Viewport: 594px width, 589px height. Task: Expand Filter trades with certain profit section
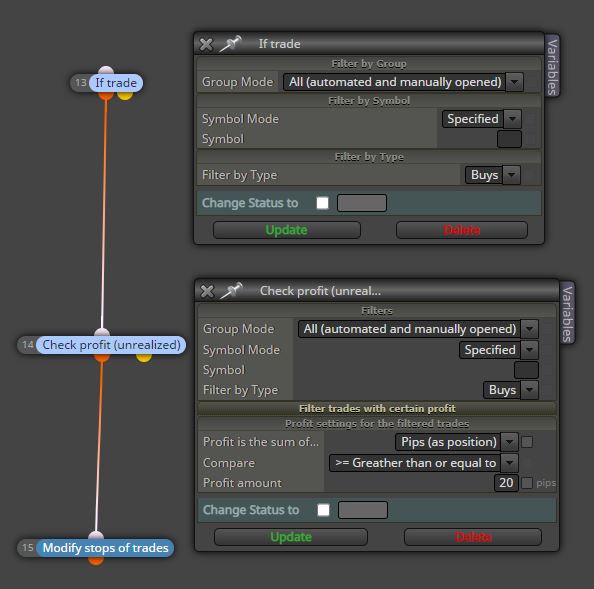377,408
